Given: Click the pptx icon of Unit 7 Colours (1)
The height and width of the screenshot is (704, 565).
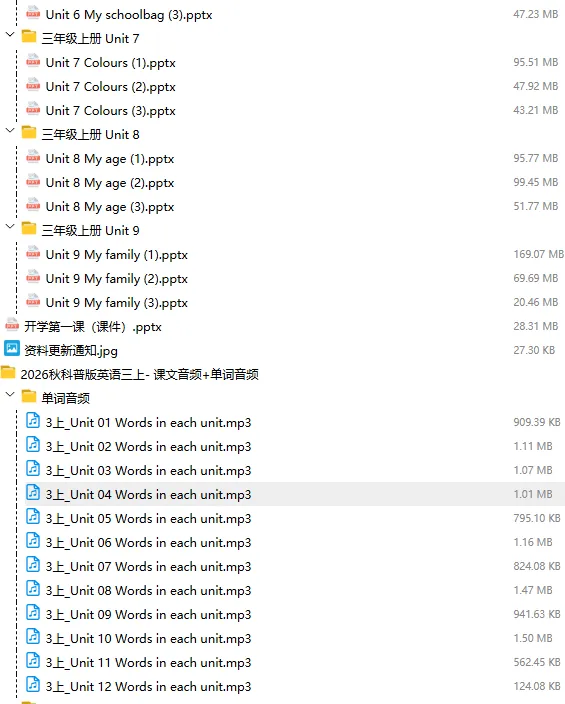Looking at the screenshot, I should tap(33, 61).
